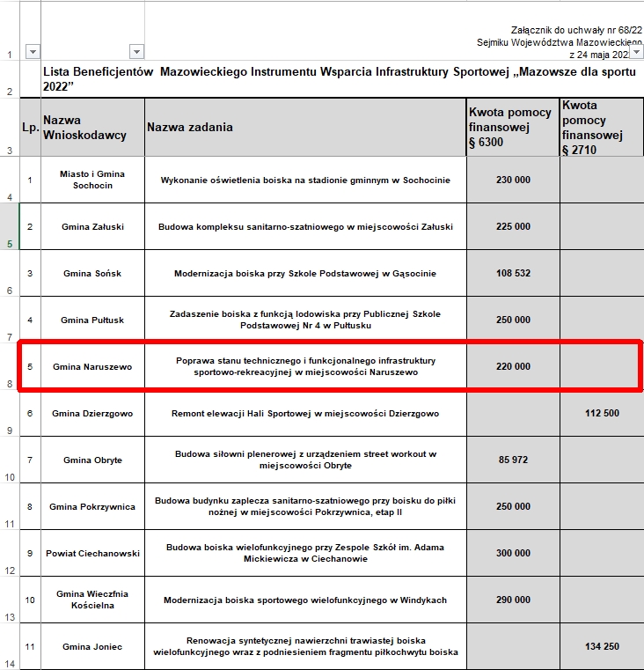The width and height of the screenshot is (644, 670).
Task: Select cell 'Gmina Naruszewo'
Action: tap(92, 366)
